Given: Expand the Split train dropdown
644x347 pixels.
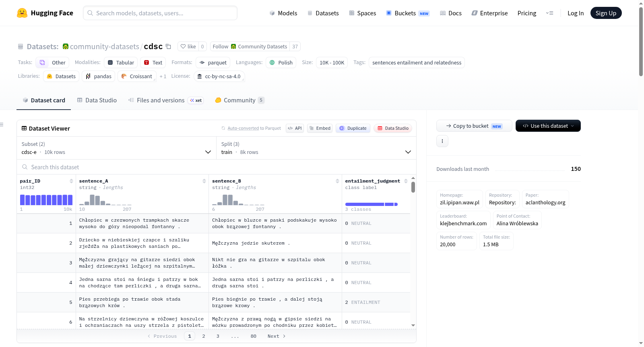Looking at the screenshot, I should [316, 148].
